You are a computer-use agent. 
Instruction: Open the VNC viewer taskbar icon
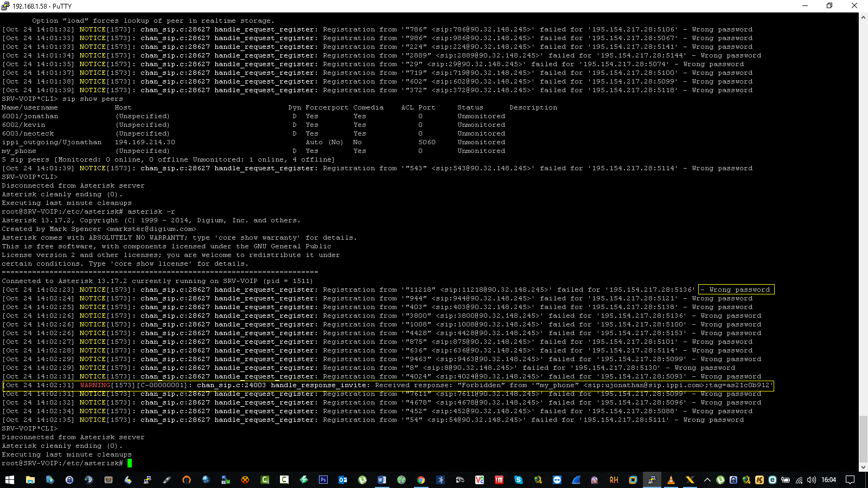[480, 480]
